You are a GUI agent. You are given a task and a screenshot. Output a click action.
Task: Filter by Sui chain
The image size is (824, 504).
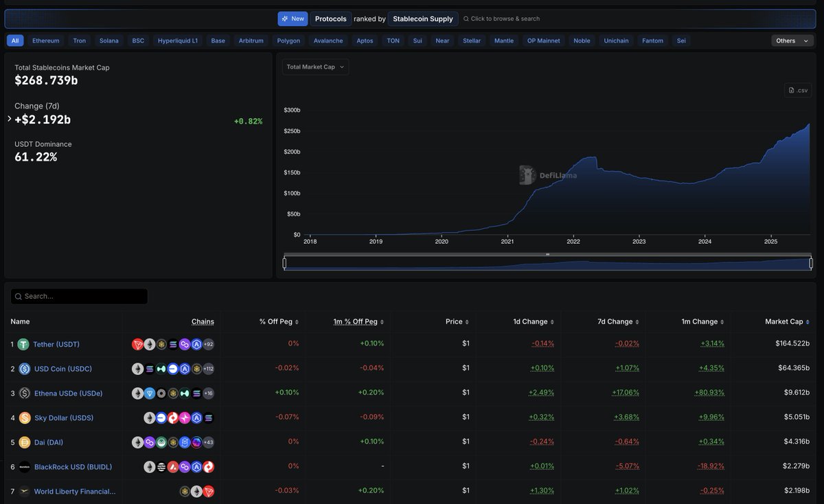[417, 41]
